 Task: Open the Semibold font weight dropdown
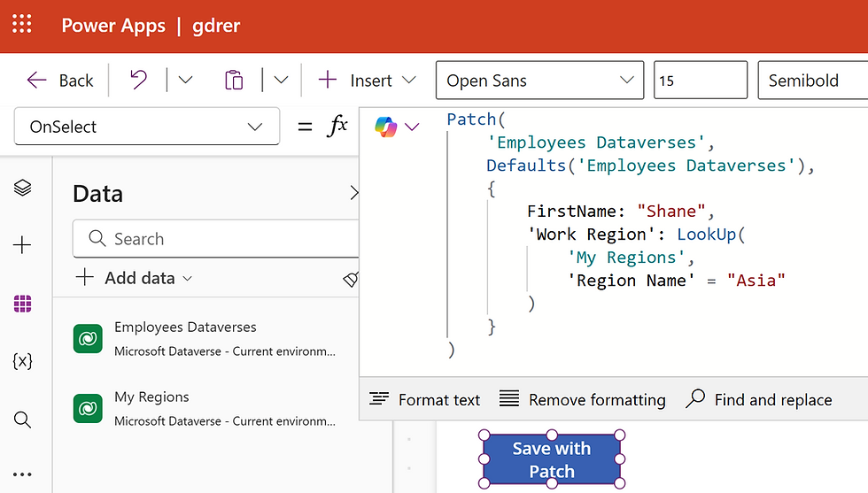click(813, 81)
